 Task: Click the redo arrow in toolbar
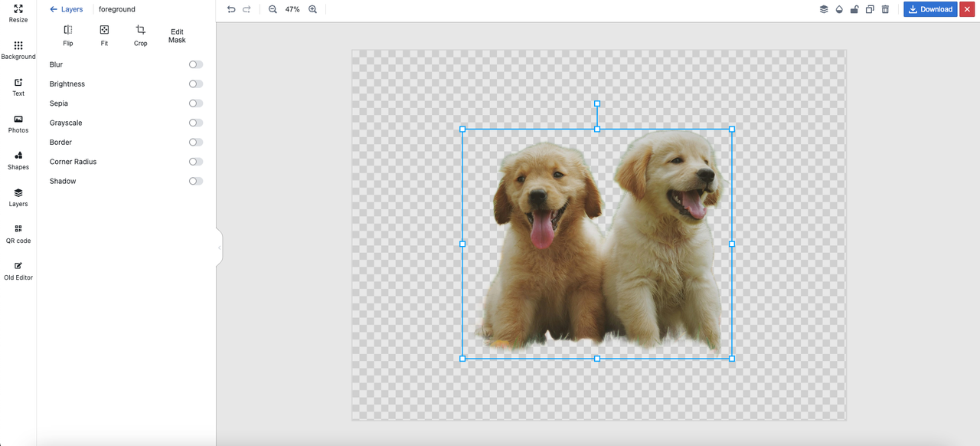point(247,9)
